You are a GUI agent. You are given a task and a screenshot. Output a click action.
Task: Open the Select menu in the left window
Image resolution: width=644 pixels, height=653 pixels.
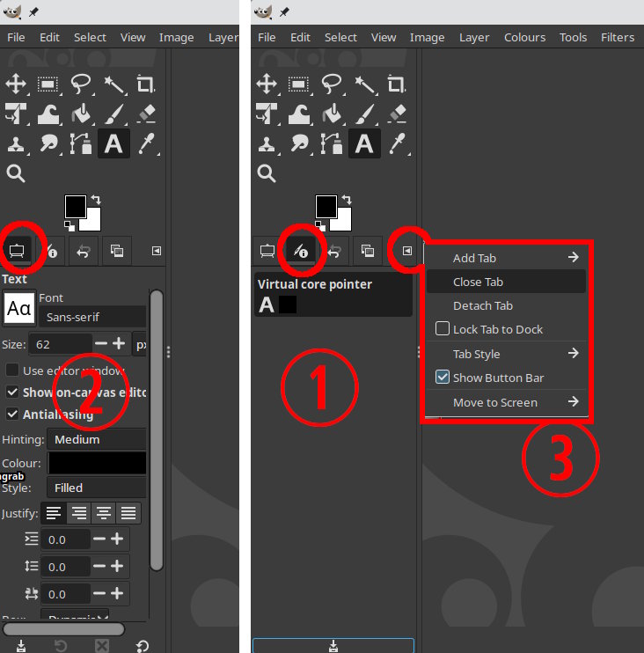coord(90,38)
